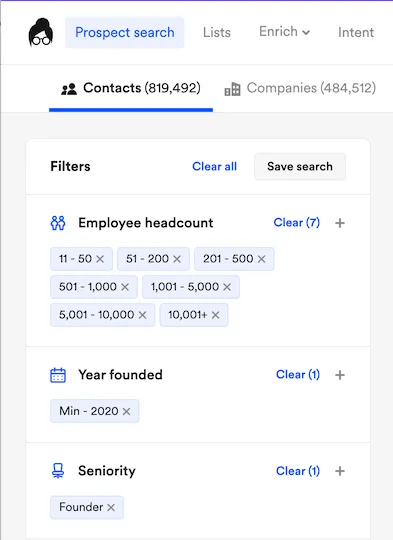The height and width of the screenshot is (540, 393).
Task: Clear the Year founded filter
Action: (298, 374)
